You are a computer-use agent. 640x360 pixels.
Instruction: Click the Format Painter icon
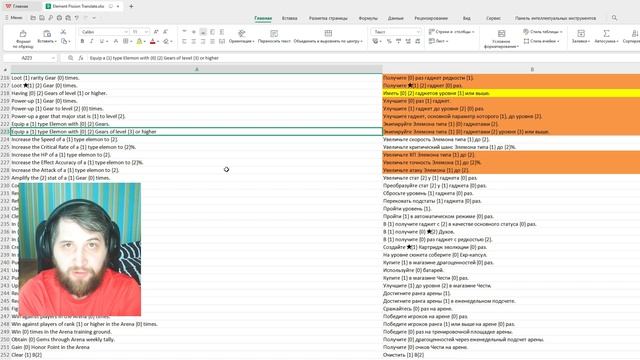pos(23,33)
